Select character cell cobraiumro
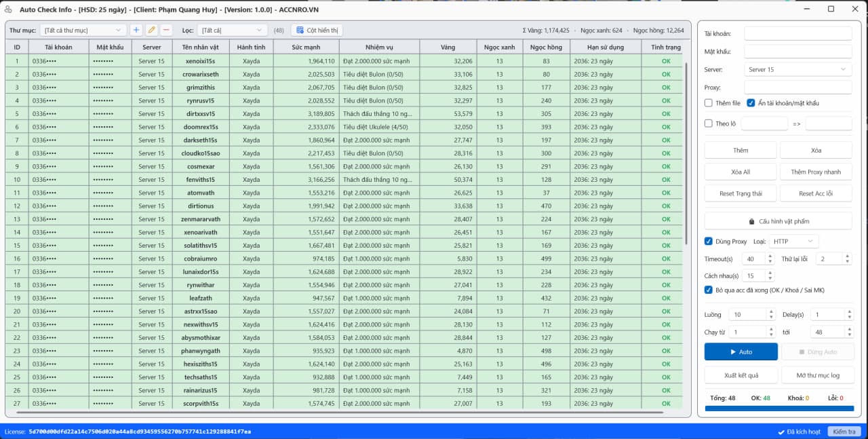This screenshot has height=439, width=868. pos(201,259)
